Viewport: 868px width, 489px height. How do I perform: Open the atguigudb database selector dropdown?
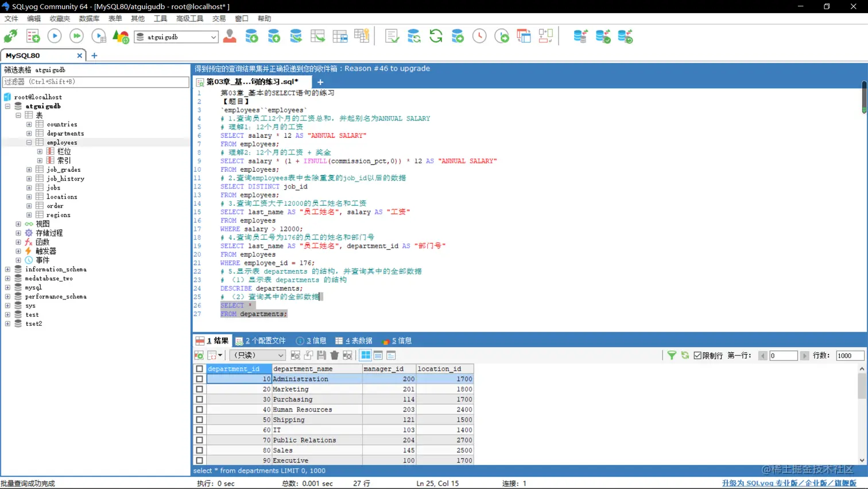tap(176, 37)
